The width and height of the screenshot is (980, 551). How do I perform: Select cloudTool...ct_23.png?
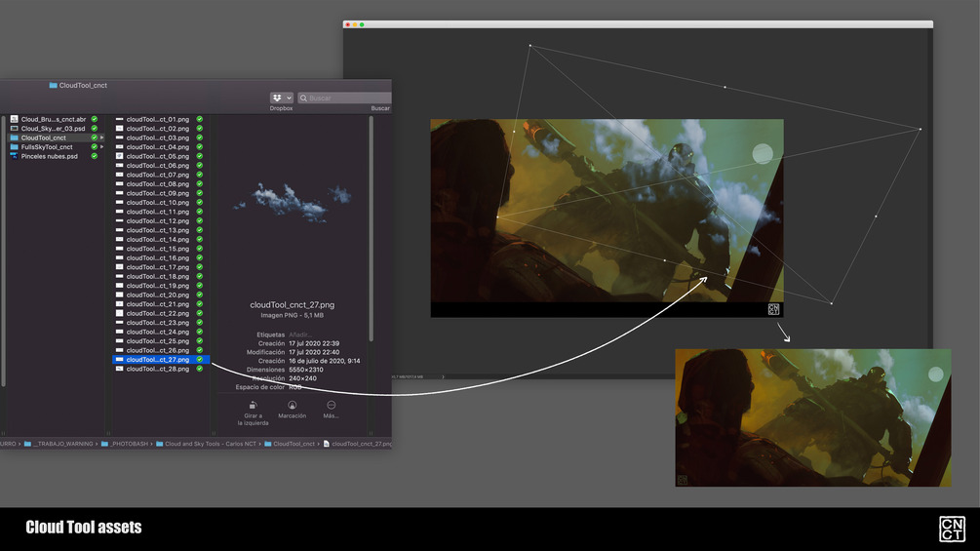(161, 323)
